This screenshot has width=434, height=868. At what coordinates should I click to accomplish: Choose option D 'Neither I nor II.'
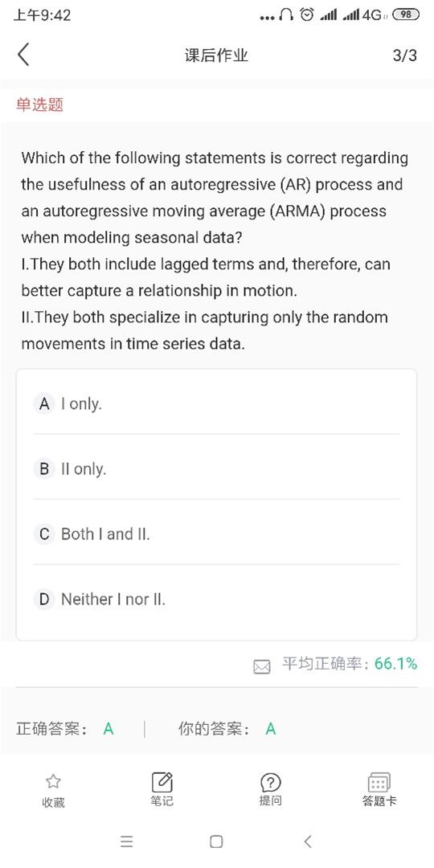(216, 599)
